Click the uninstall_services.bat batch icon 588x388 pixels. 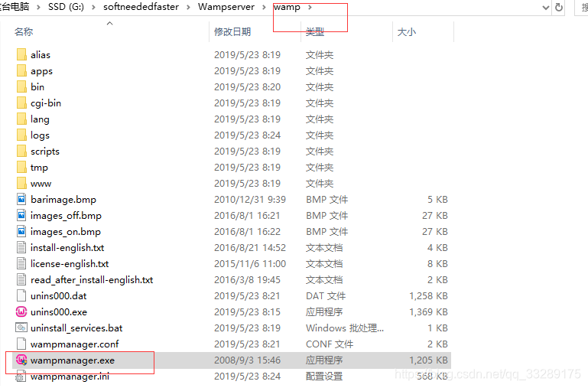[21, 328]
